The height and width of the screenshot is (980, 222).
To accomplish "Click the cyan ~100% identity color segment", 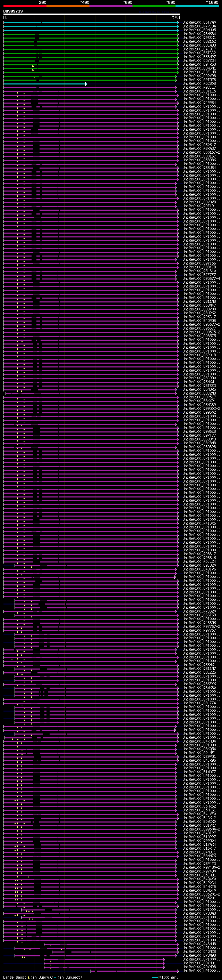I will click(197, 6).
